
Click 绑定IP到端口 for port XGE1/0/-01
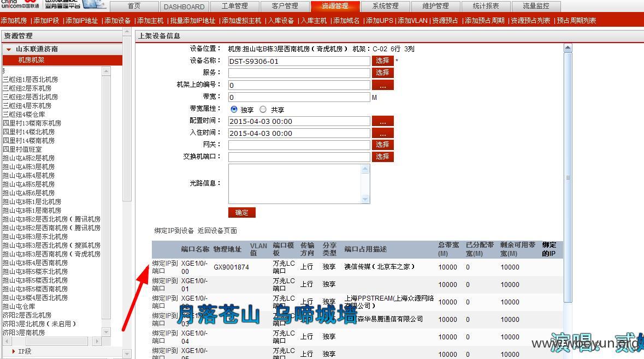165,284
